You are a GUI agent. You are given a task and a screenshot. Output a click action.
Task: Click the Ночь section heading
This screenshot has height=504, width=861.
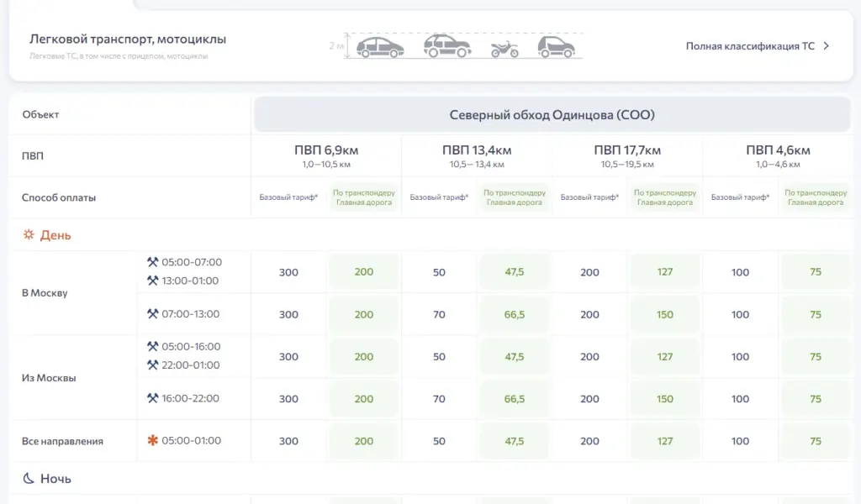(55, 478)
